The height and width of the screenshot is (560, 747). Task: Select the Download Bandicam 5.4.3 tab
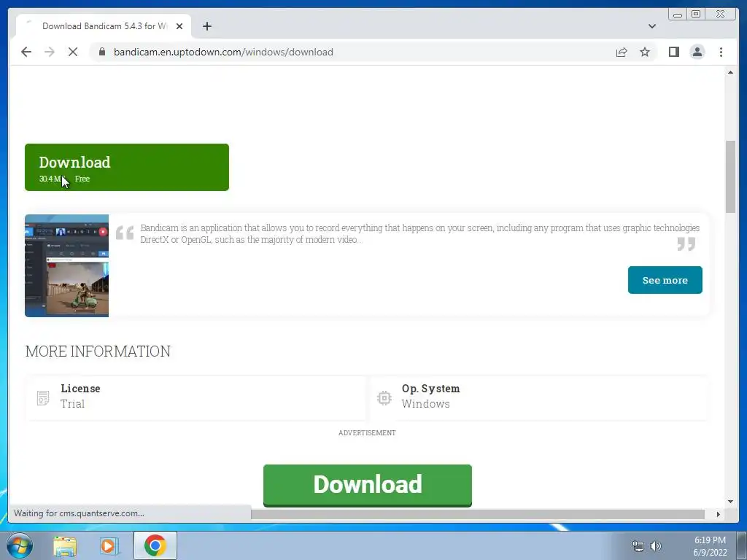104,26
